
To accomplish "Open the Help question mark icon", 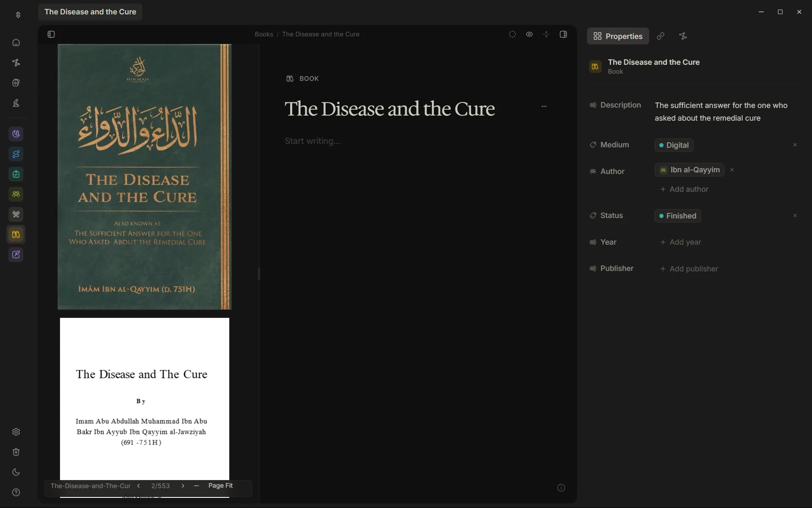I will pyautogui.click(x=16, y=492).
